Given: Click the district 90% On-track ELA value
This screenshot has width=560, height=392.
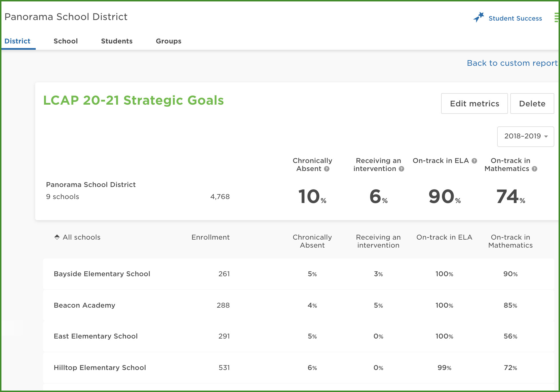Looking at the screenshot, I should 445,196.
